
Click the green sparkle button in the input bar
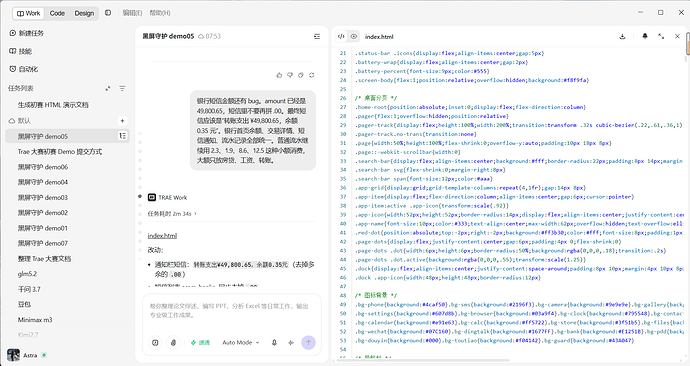[200, 342]
